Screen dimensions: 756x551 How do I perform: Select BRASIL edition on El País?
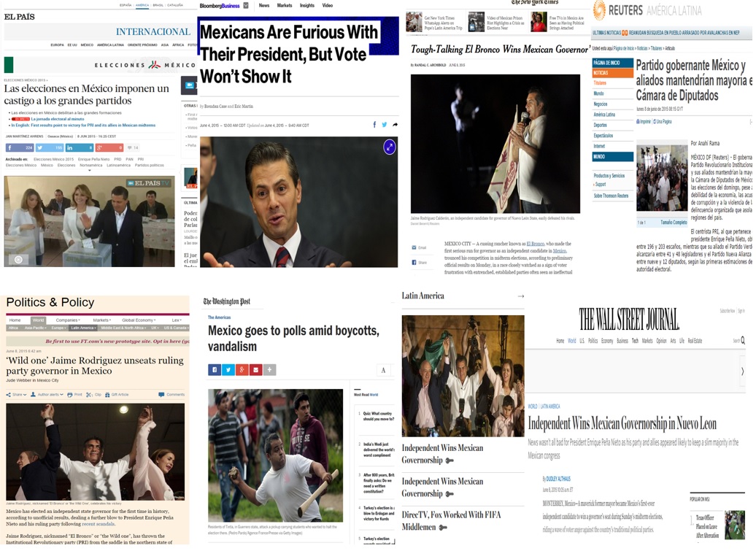point(158,5)
